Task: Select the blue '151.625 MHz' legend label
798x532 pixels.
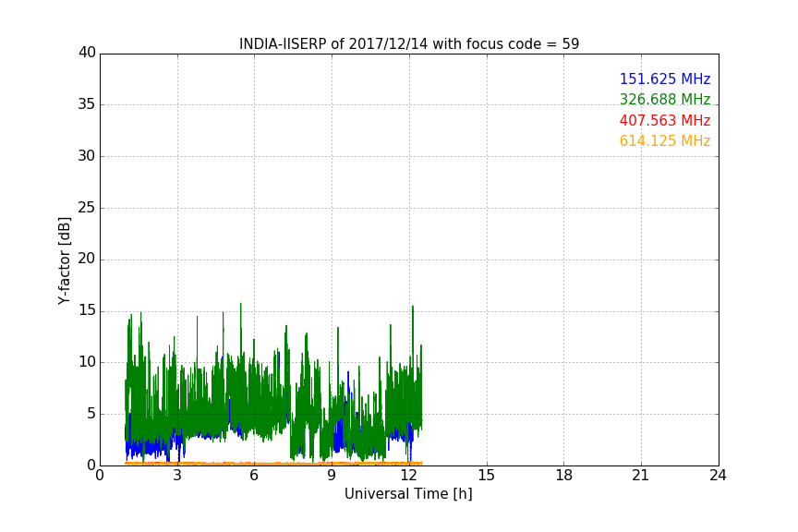Action: point(665,79)
